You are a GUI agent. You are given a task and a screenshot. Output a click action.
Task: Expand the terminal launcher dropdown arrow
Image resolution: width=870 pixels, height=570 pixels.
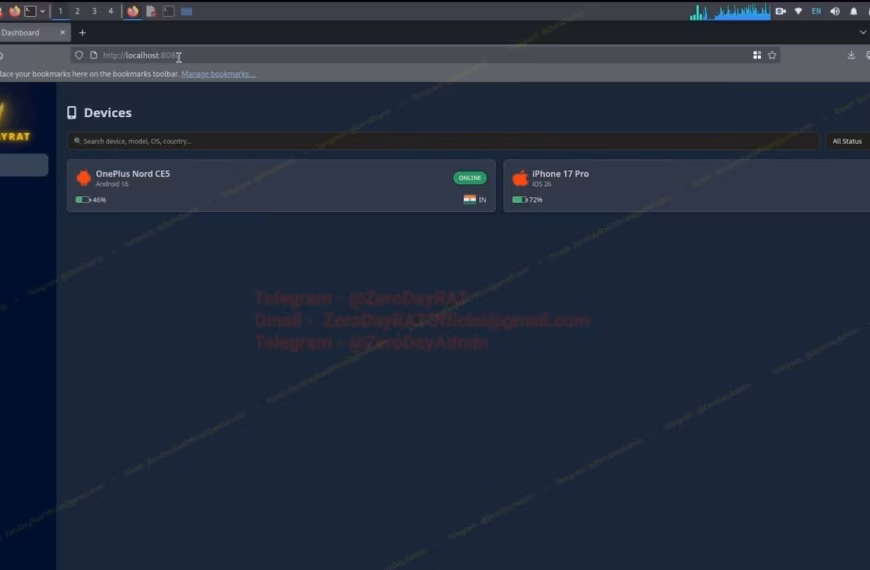[x=42, y=11]
